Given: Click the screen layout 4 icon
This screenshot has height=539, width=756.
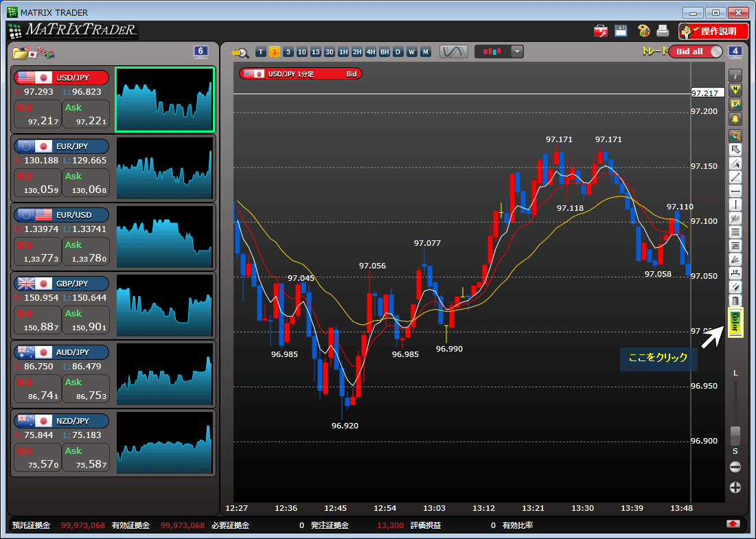Looking at the screenshot, I should coord(735,51).
